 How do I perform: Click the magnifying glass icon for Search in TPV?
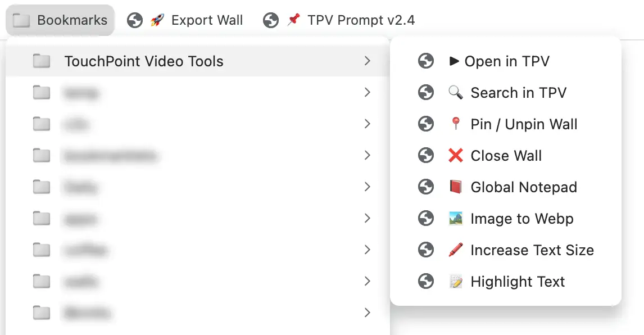click(456, 93)
